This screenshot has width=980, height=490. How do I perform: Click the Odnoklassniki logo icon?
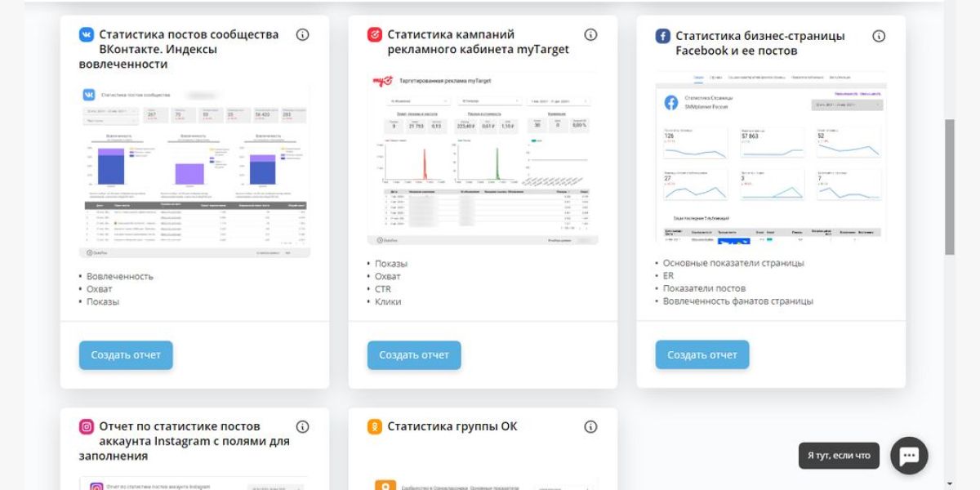(375, 426)
